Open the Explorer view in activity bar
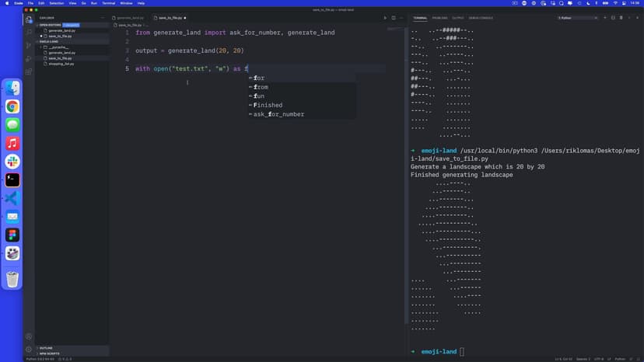The image size is (644, 362). tap(29, 19)
